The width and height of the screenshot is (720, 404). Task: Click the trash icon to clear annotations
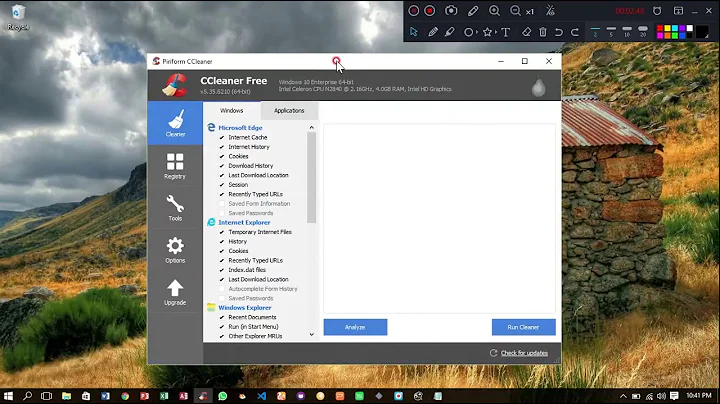pos(543,32)
